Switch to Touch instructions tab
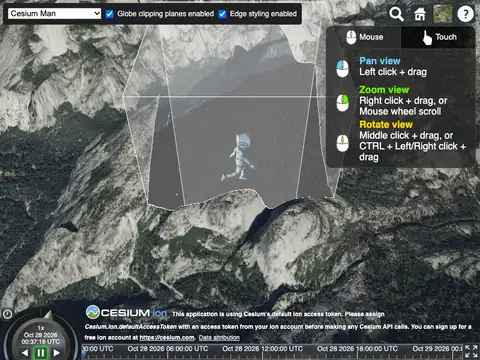Screen dimensions: 480x360 tap(438, 37)
